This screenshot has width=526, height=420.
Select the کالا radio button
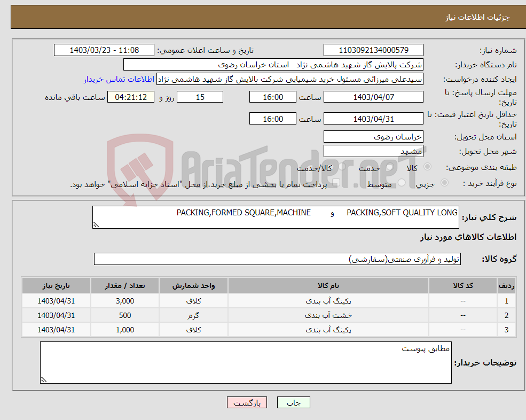(427, 167)
